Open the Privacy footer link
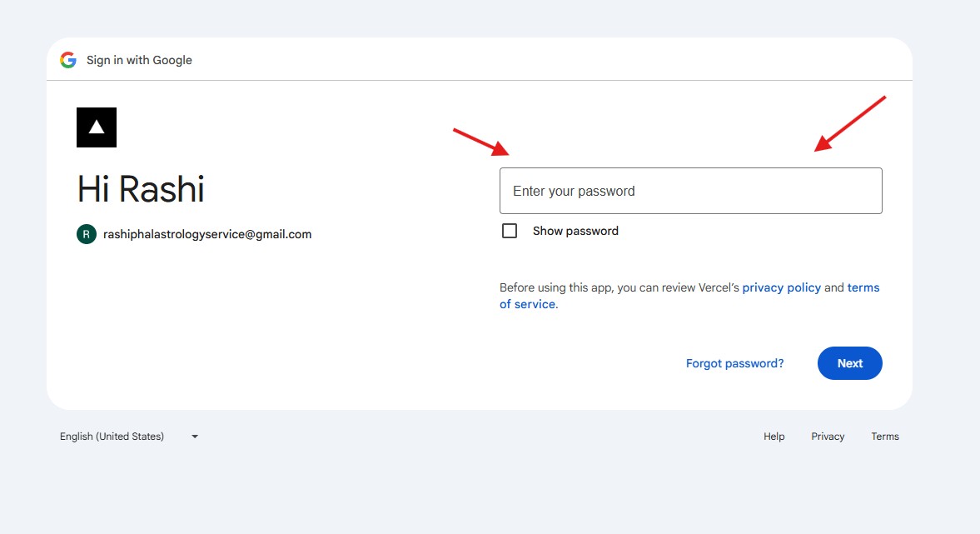This screenshot has width=980, height=534. point(828,437)
